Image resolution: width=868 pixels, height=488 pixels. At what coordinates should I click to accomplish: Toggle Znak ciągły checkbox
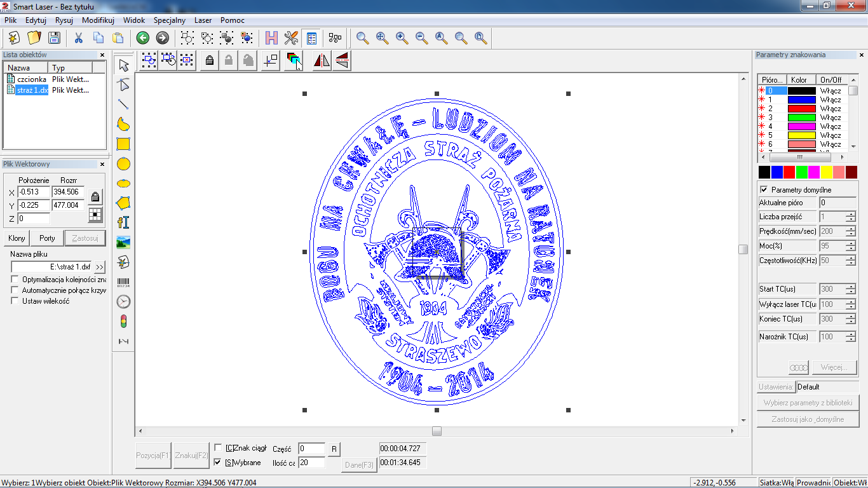pyautogui.click(x=218, y=447)
